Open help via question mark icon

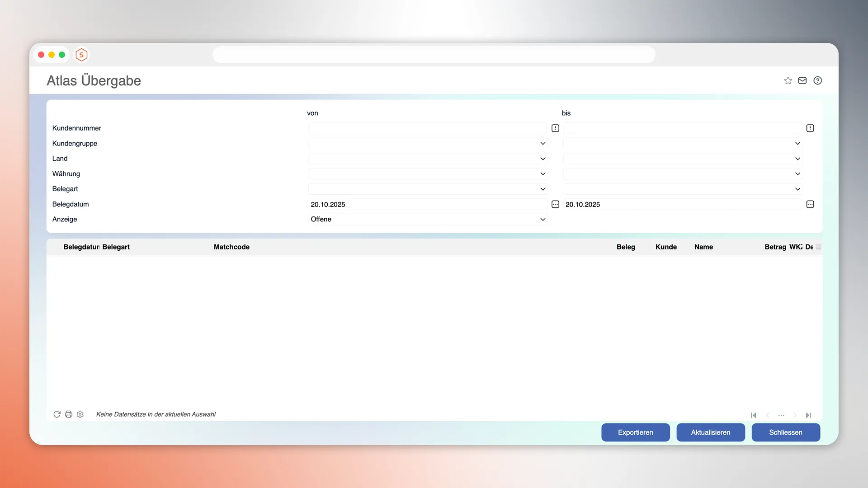pos(817,80)
